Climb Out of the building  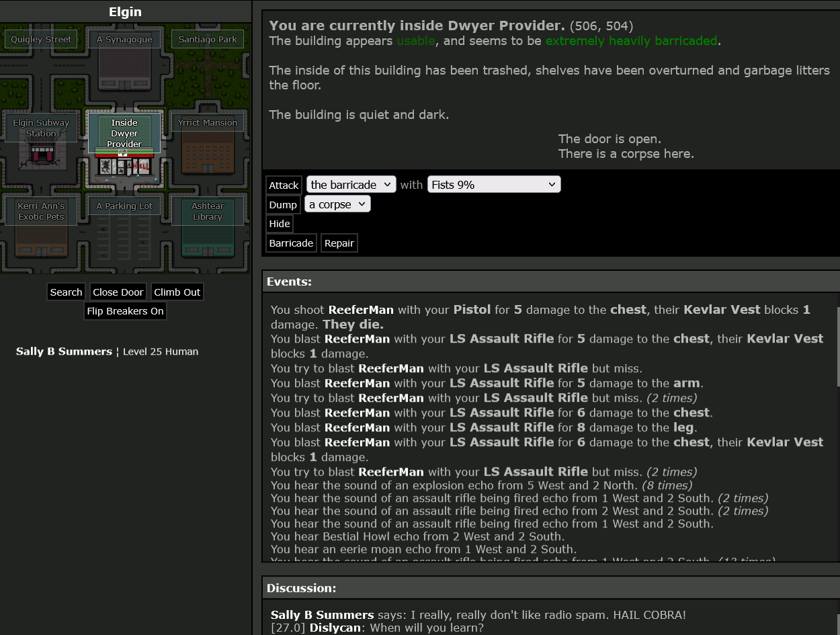click(x=177, y=292)
